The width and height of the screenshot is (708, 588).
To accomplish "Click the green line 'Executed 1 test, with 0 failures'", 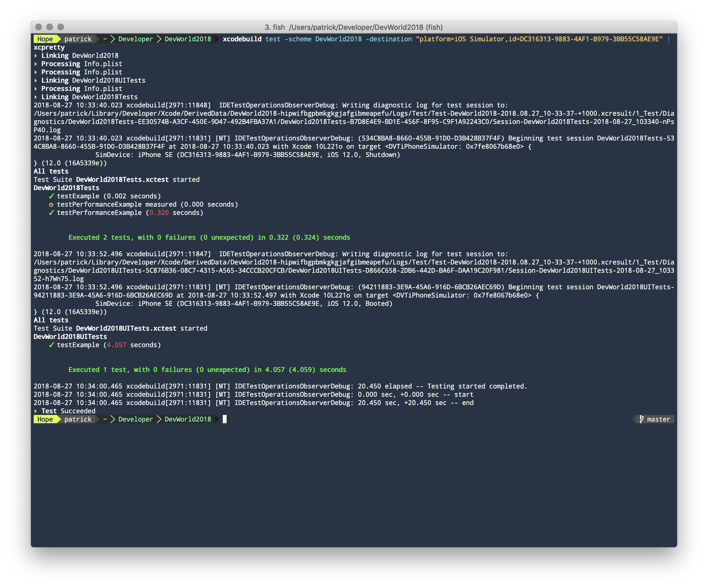I will pyautogui.click(x=207, y=370).
